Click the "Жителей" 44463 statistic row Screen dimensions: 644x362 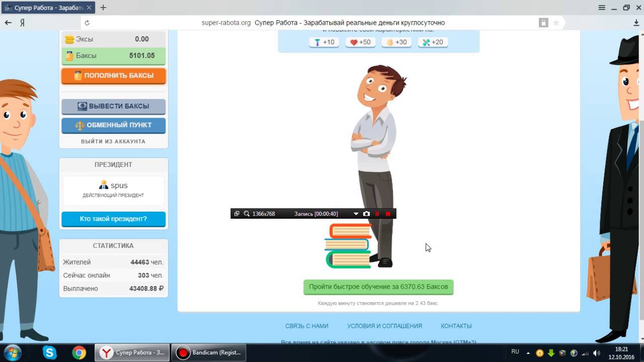[x=113, y=262]
